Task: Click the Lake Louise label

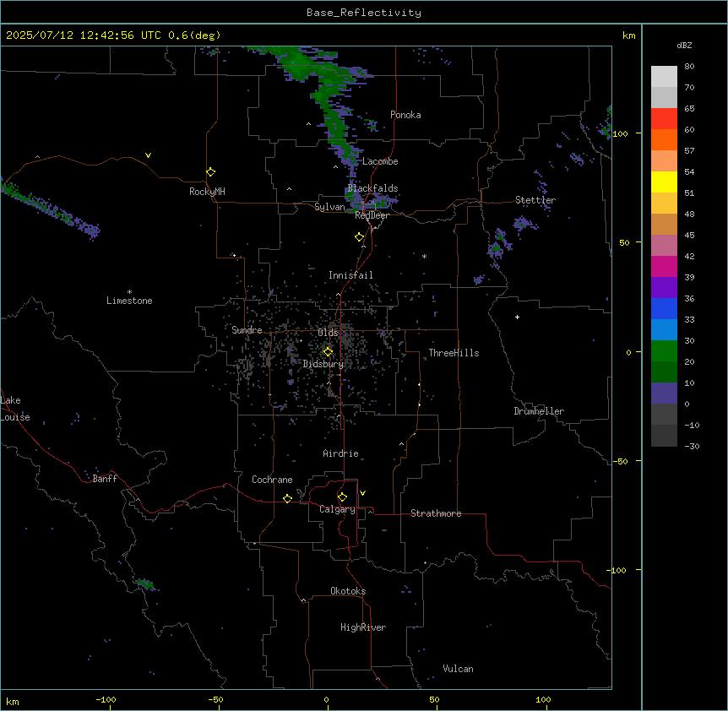Action: (x=15, y=409)
